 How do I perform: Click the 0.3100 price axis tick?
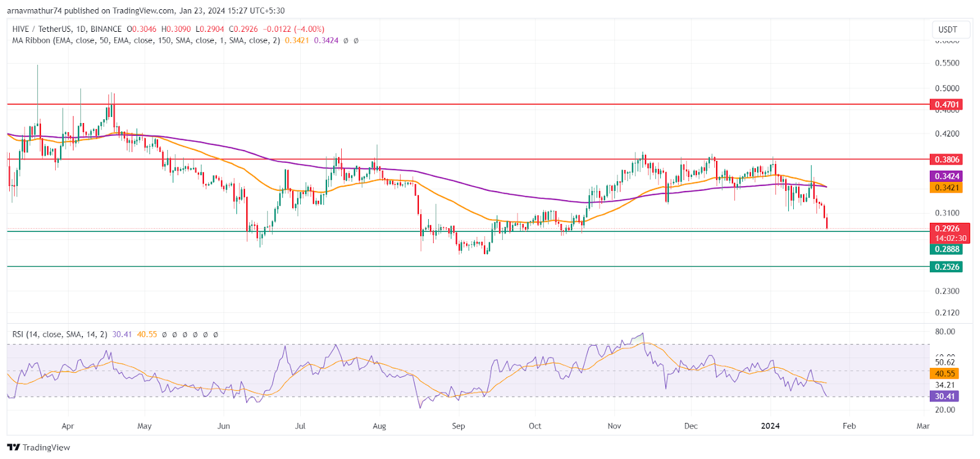pos(947,213)
